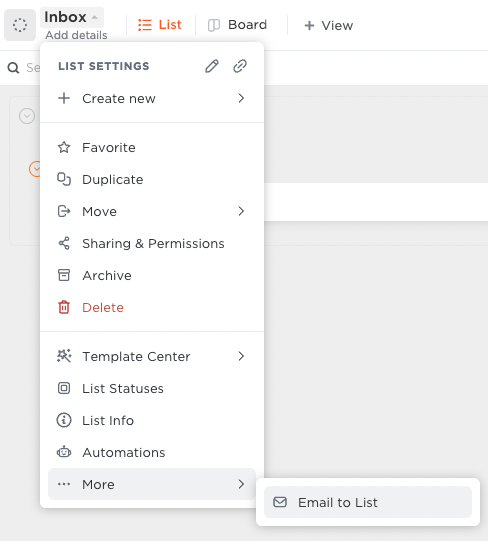Click the dotted circle list avatar icon
Viewport: 488px width, 541px height.
tap(20, 25)
